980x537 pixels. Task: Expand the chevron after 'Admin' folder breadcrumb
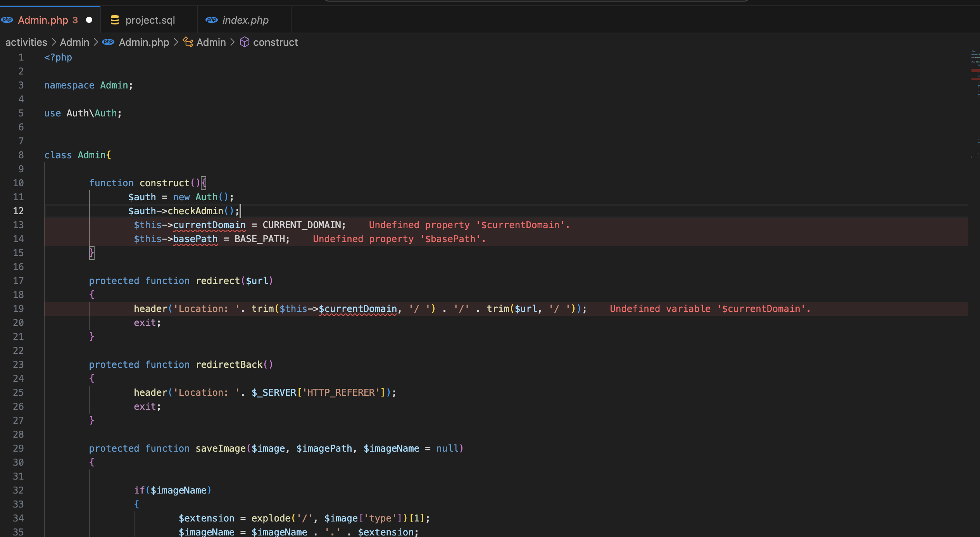(x=96, y=42)
